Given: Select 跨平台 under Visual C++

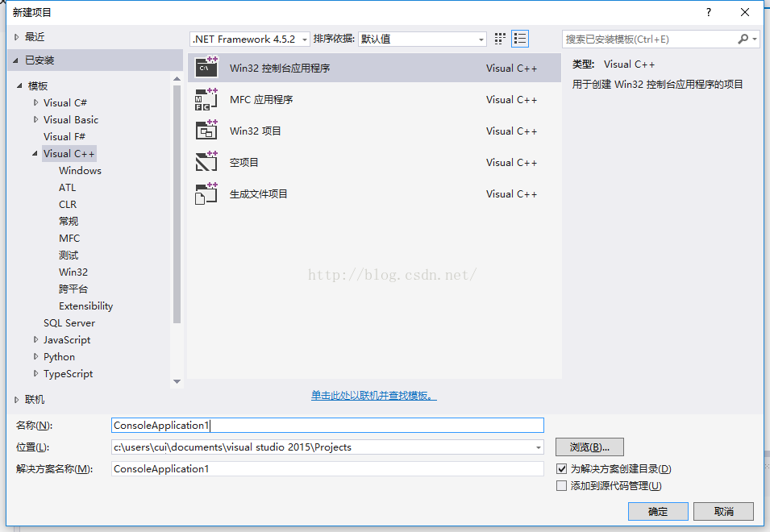Looking at the screenshot, I should (73, 289).
